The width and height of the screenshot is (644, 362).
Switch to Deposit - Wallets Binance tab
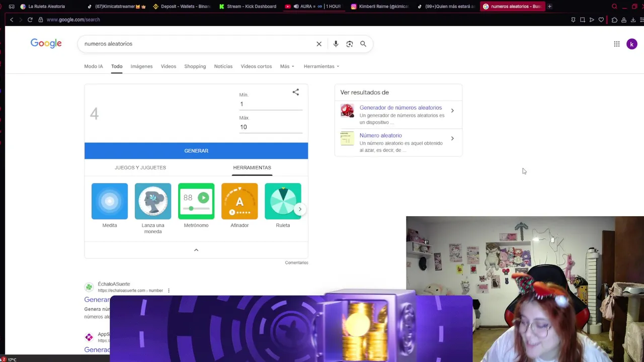point(182,7)
